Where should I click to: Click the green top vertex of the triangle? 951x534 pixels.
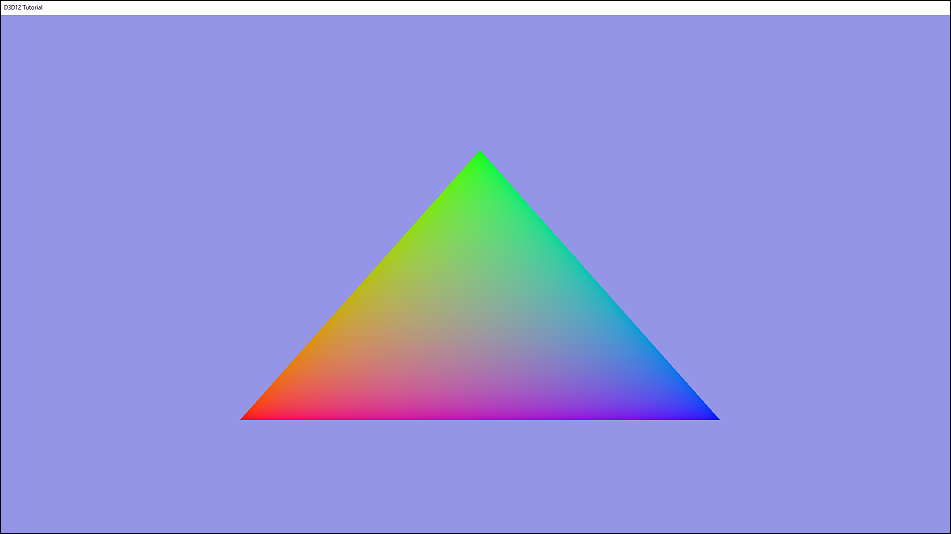480,157
